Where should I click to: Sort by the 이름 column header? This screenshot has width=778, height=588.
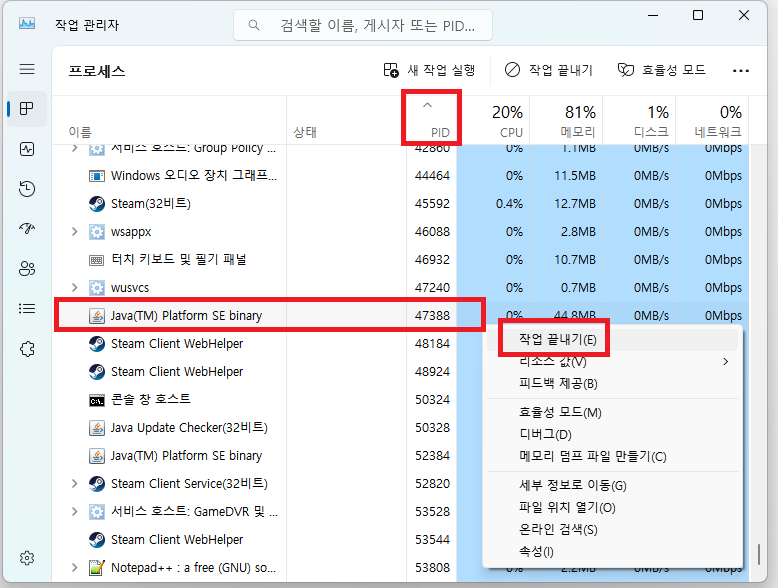coord(169,120)
